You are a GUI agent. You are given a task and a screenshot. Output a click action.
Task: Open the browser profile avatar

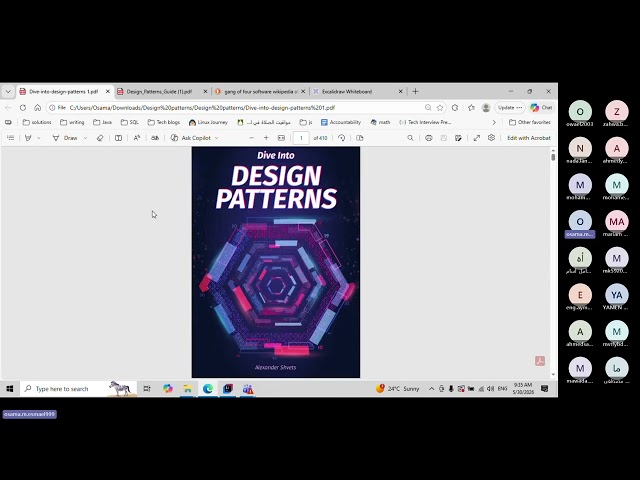486,108
